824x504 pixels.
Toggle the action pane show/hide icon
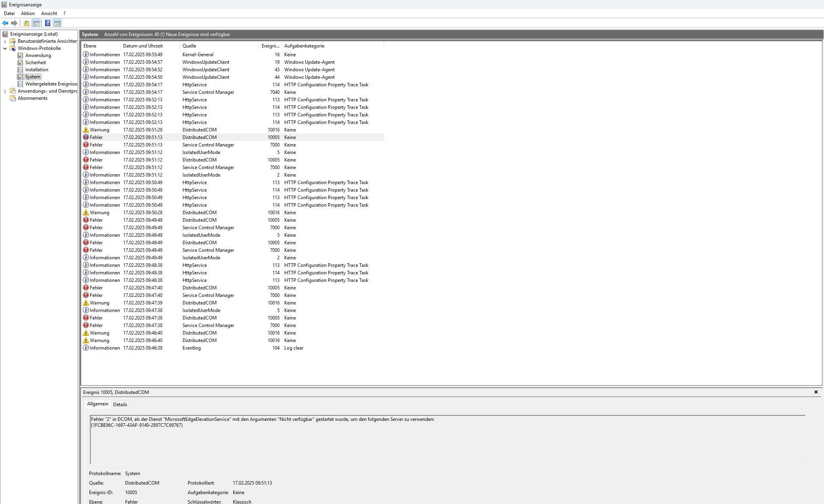pos(57,23)
